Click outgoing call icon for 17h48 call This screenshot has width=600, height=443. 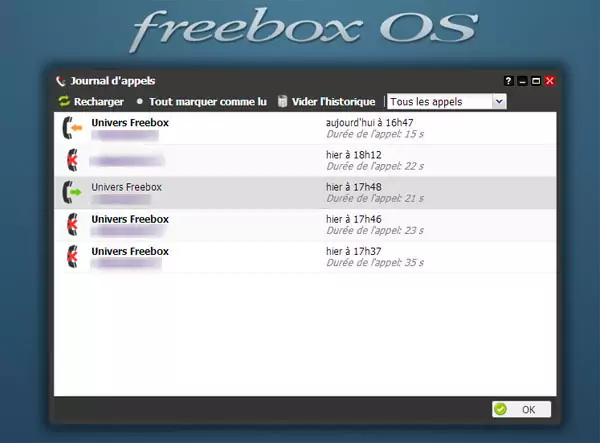coord(72,192)
